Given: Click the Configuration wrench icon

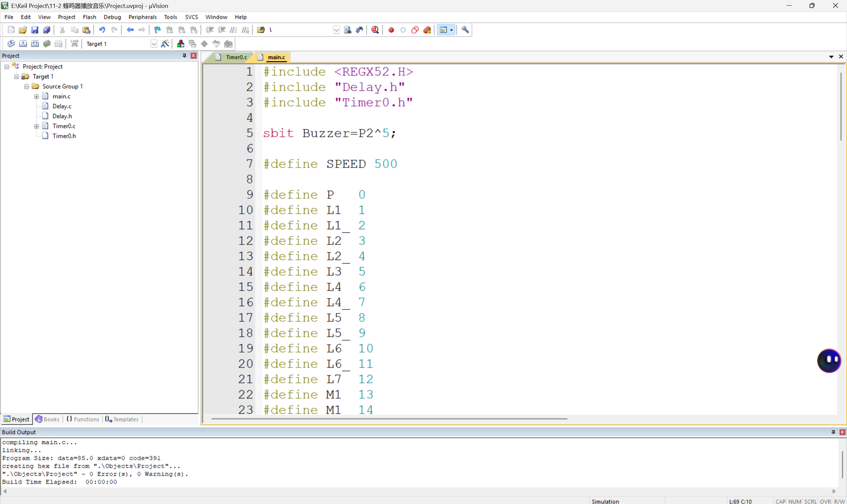Looking at the screenshot, I should point(465,30).
